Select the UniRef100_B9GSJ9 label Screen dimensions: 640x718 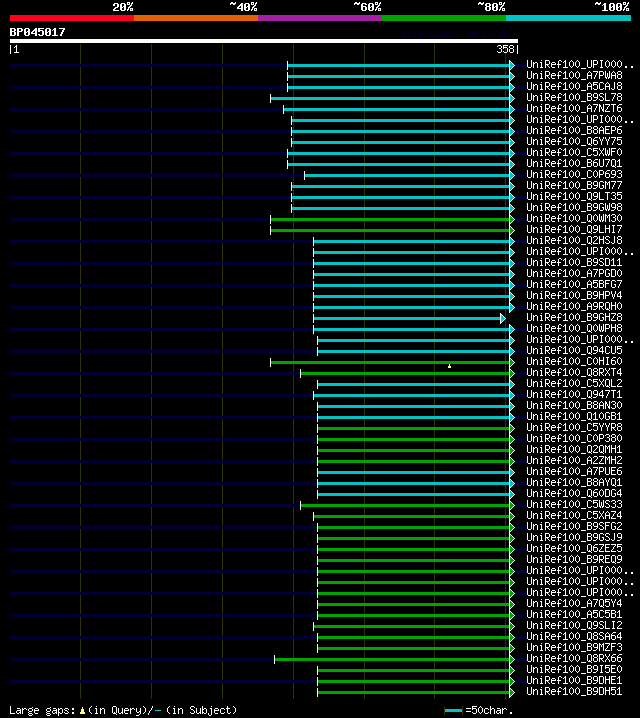(574, 537)
